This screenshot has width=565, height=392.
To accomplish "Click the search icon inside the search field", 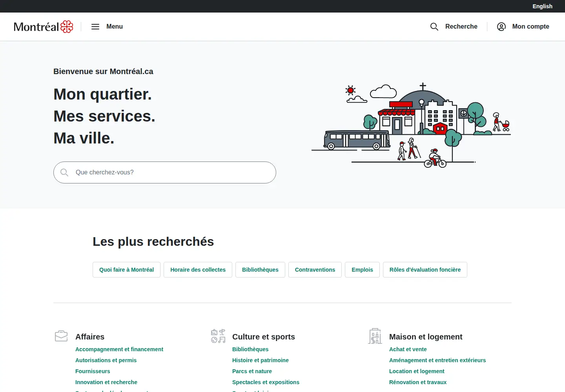I will point(64,172).
